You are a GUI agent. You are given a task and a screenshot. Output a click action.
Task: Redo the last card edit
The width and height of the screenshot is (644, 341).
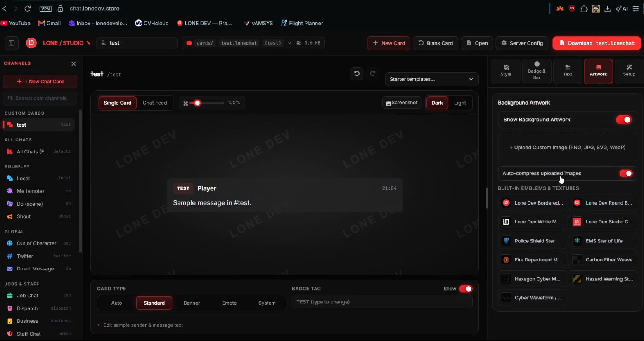[x=373, y=74]
